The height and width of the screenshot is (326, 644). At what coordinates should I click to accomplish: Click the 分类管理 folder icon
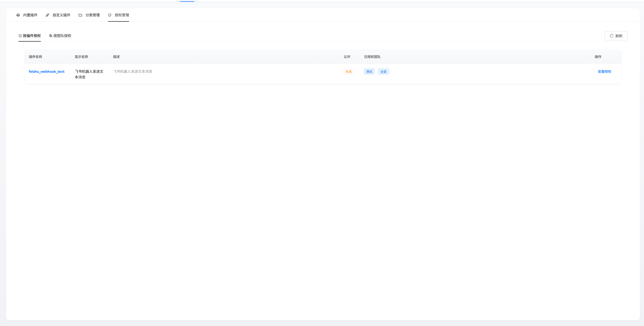tap(80, 15)
